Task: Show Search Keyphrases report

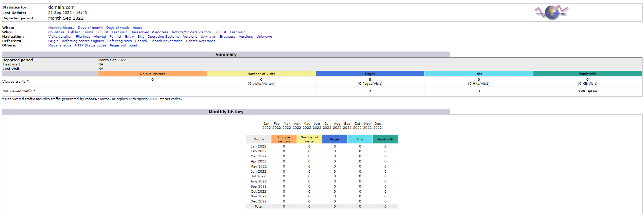Action: pyautogui.click(x=166, y=41)
